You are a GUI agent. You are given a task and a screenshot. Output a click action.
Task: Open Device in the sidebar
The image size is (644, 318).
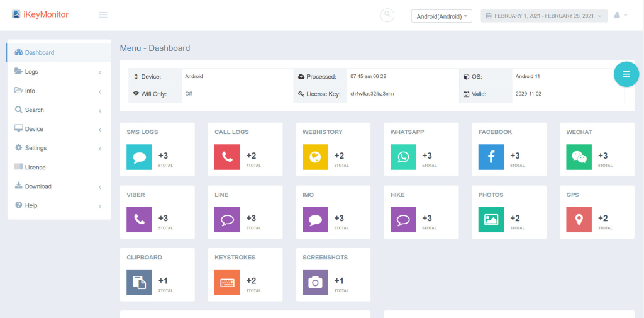coord(59,128)
